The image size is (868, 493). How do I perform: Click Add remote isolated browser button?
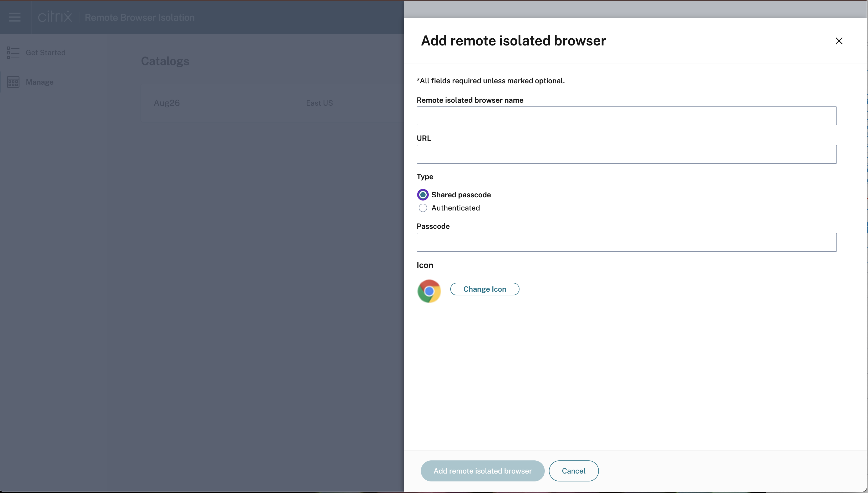coord(482,471)
